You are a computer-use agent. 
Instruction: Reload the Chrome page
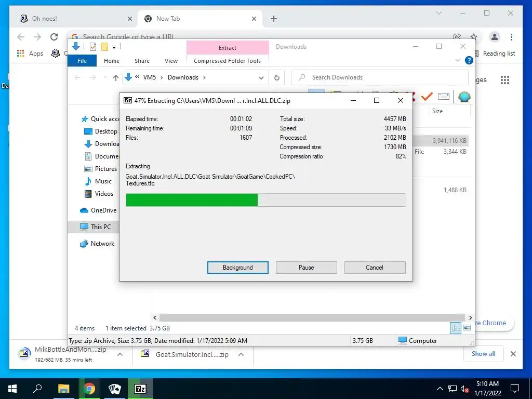[x=54, y=37]
